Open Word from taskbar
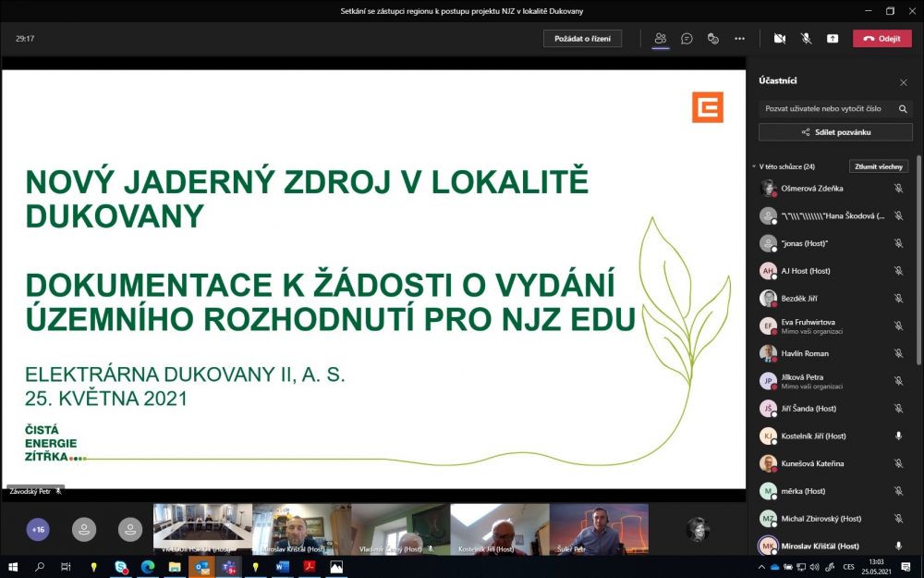The width and height of the screenshot is (924, 578). click(282, 567)
